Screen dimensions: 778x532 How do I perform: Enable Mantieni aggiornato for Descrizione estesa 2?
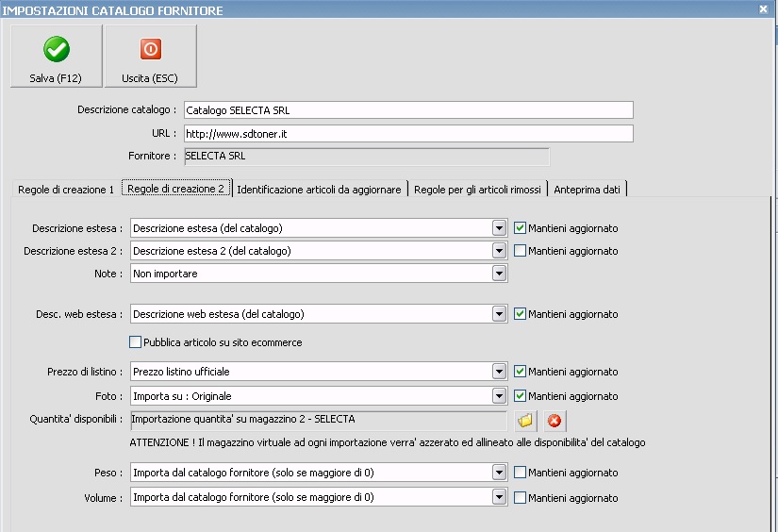520,251
